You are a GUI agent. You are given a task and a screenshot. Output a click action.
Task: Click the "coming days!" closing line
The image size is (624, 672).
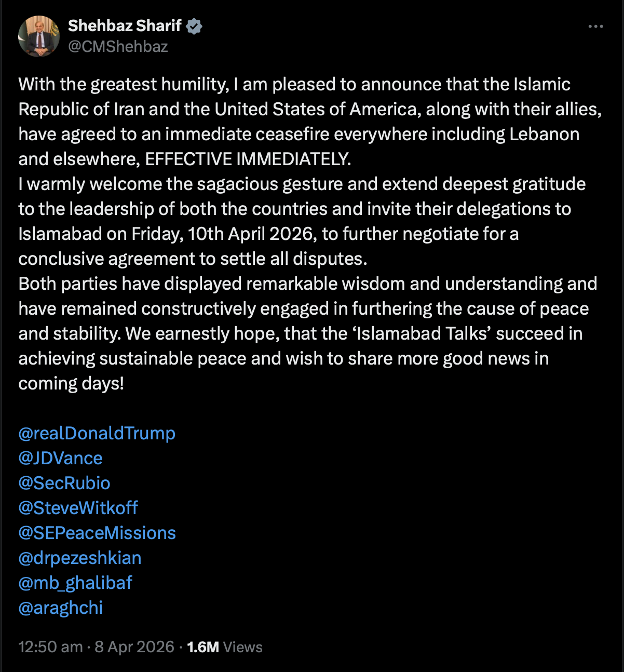coord(71,383)
